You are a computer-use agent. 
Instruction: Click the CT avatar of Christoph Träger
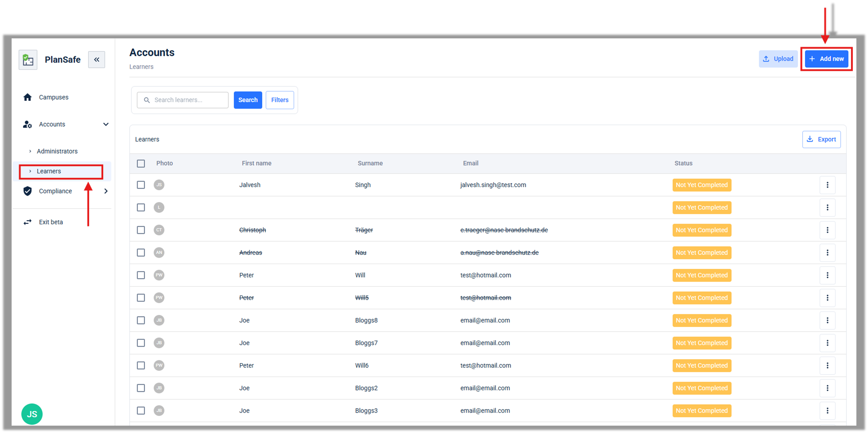[159, 230]
